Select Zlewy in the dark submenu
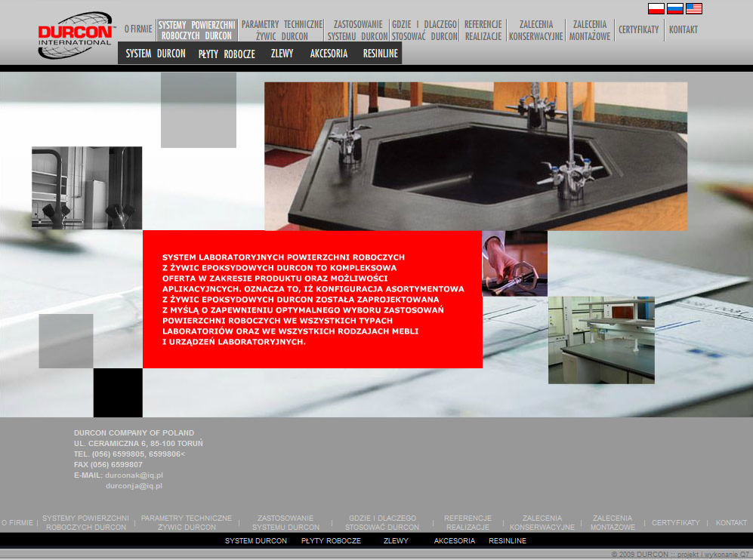Screen dimensions: 753x560 coord(282,54)
